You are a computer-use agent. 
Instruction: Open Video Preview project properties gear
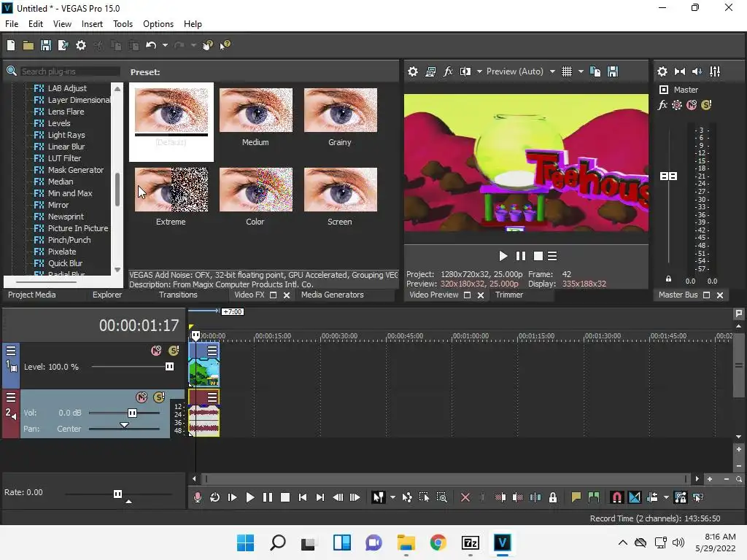point(413,71)
